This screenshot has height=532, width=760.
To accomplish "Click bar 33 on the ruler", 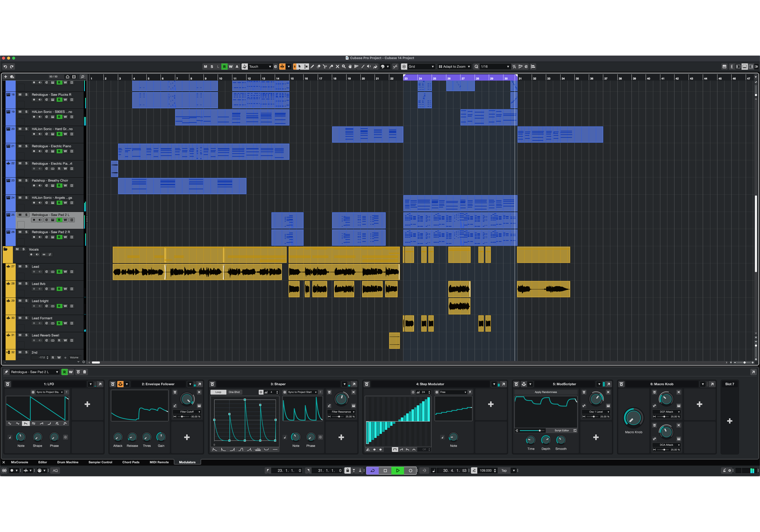I will click(x=549, y=78).
